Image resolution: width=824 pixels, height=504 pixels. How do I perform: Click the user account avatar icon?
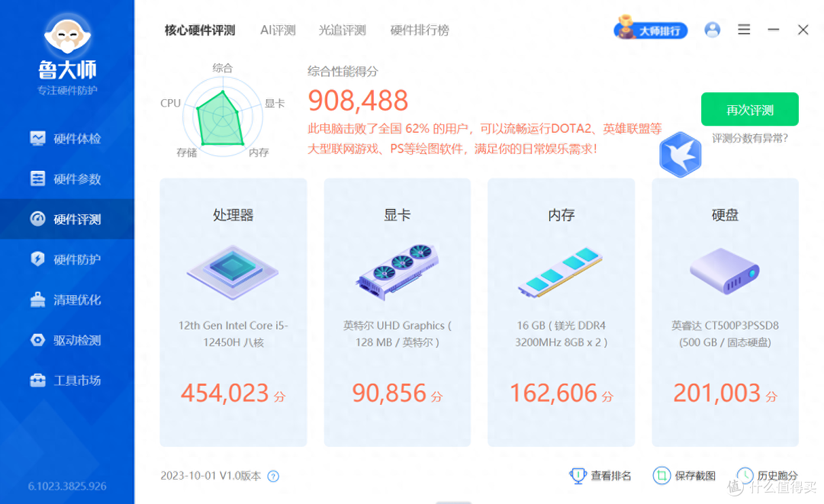(712, 30)
